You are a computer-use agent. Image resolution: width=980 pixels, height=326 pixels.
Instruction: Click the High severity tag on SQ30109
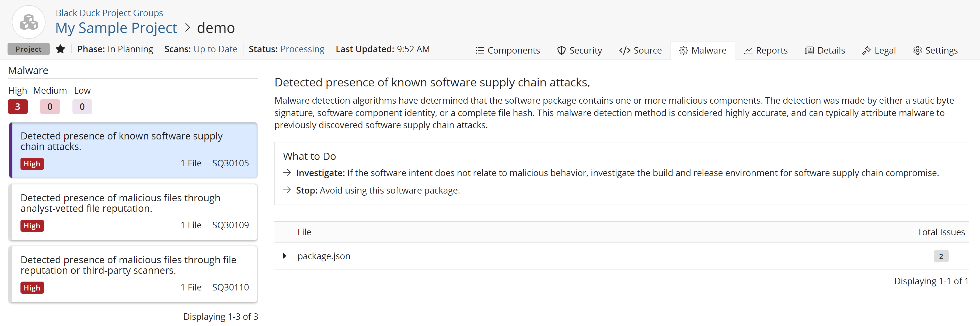32,226
